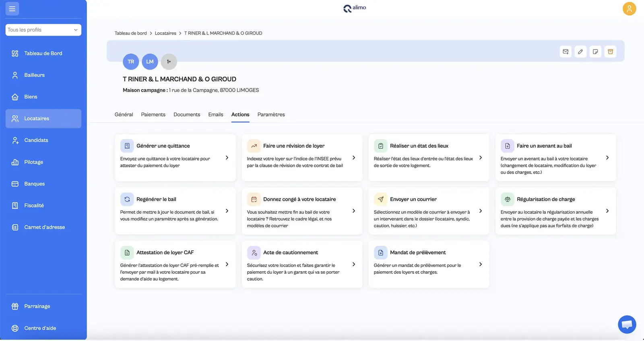Image resolution: width=644 pixels, height=341 pixels.
Task: Click the archive box icon
Action: (x=610, y=52)
